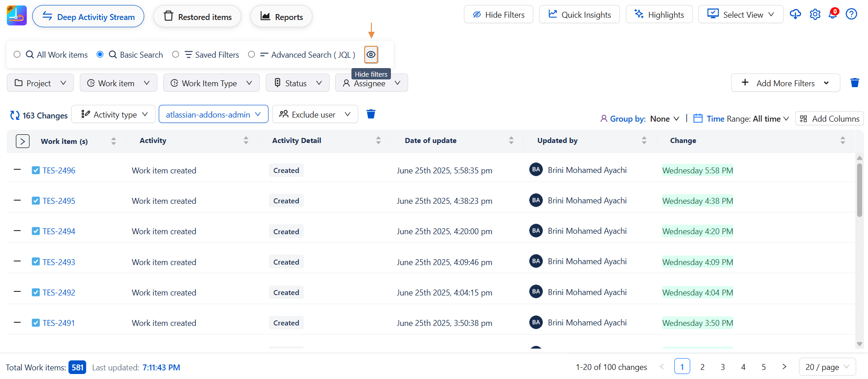The image size is (868, 379).
Task: Click the app logo icon
Action: pyautogui.click(x=17, y=16)
